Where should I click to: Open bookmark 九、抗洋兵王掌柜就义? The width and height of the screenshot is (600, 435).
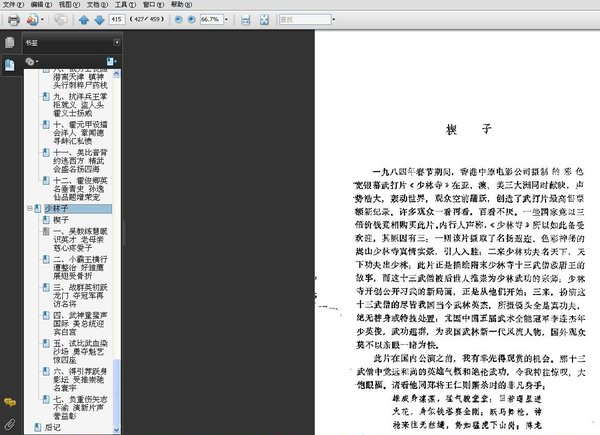(x=80, y=105)
